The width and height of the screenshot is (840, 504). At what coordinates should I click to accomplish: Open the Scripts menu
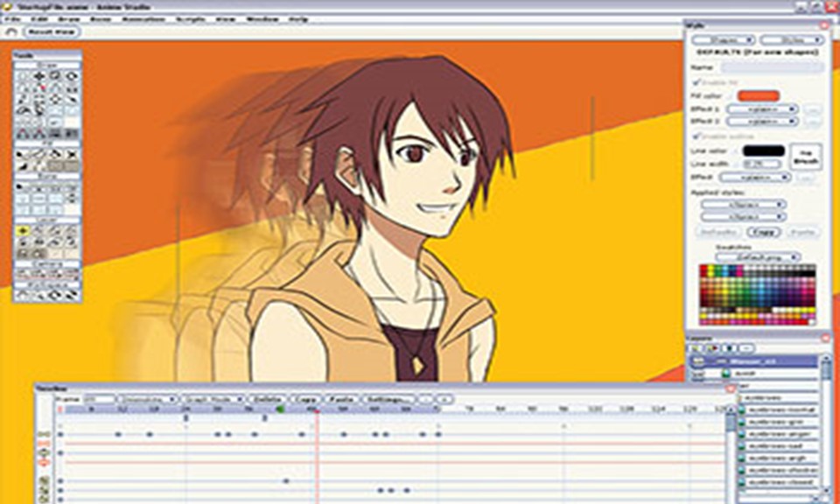190,19
